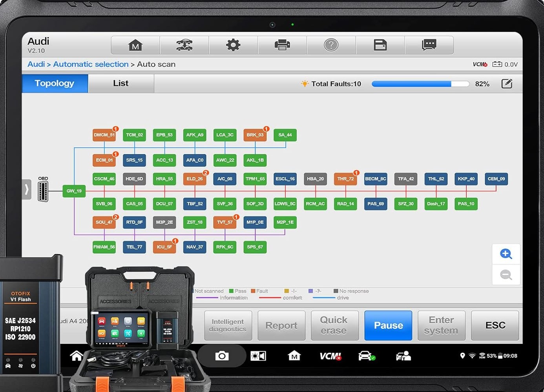
Task: Switch to the List tab
Action: tap(120, 83)
